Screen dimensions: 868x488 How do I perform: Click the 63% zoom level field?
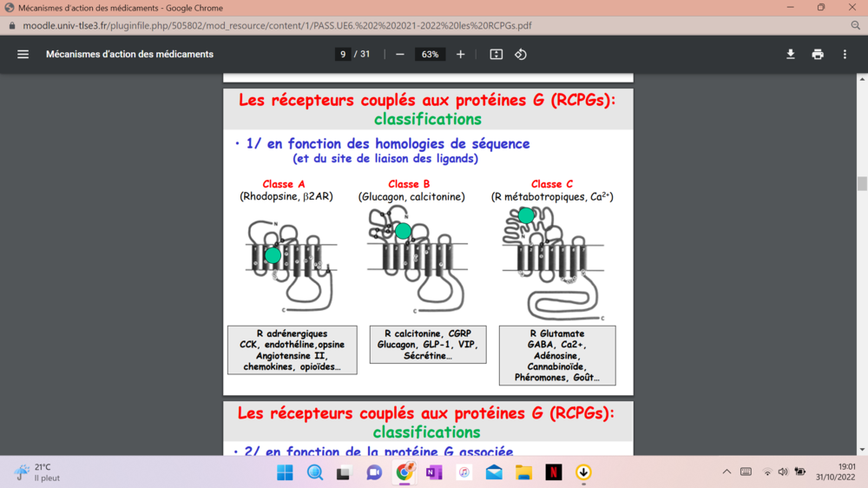(x=431, y=55)
